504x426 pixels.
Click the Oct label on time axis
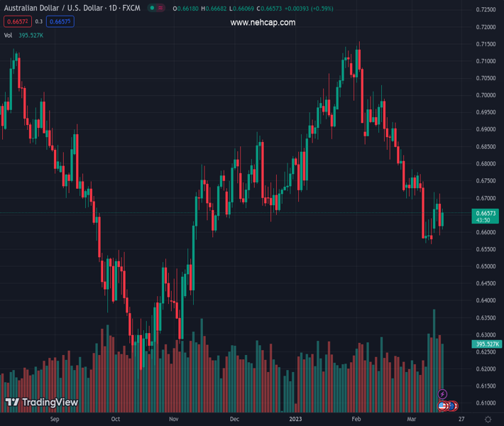[x=116, y=419]
